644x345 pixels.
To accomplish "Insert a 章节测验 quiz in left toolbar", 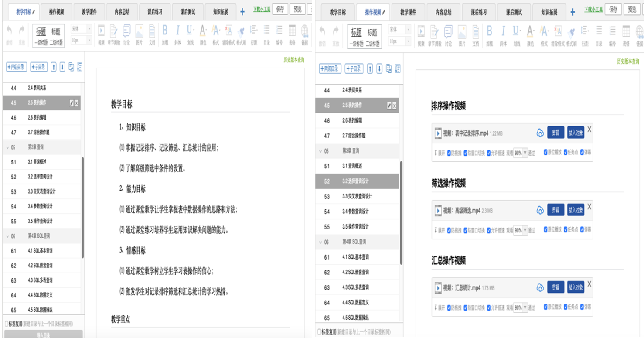I will click(114, 34).
